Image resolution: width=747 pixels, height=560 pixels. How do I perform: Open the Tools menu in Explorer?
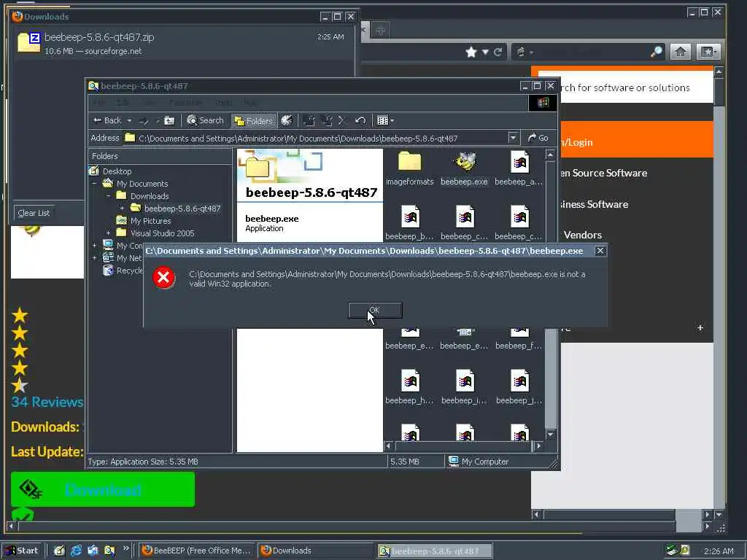[223, 103]
